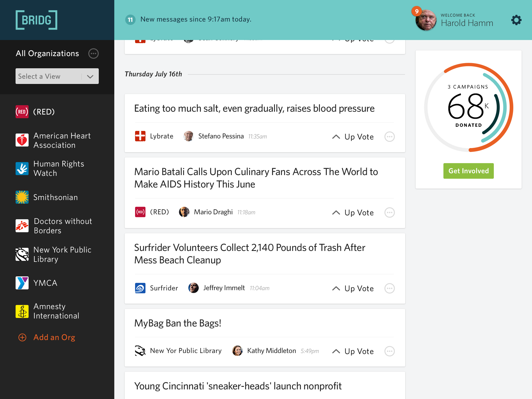Click the New York Public Library lion icon in sidebar
532x399 pixels.
point(22,254)
